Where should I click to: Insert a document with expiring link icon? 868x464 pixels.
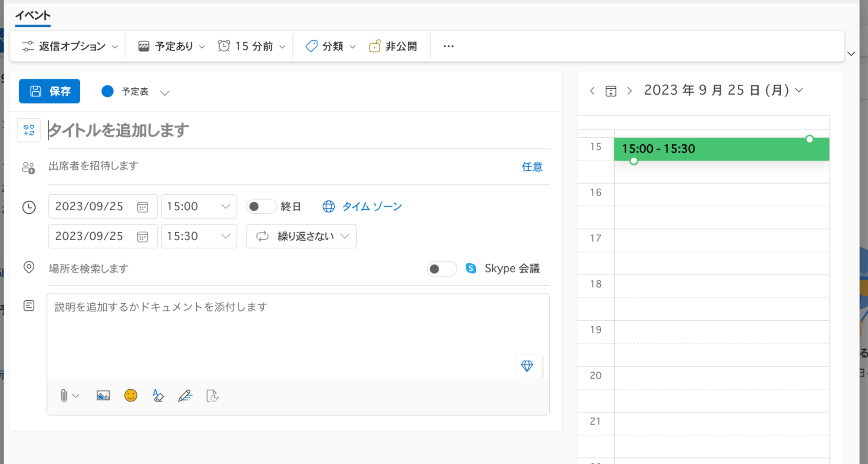point(212,396)
